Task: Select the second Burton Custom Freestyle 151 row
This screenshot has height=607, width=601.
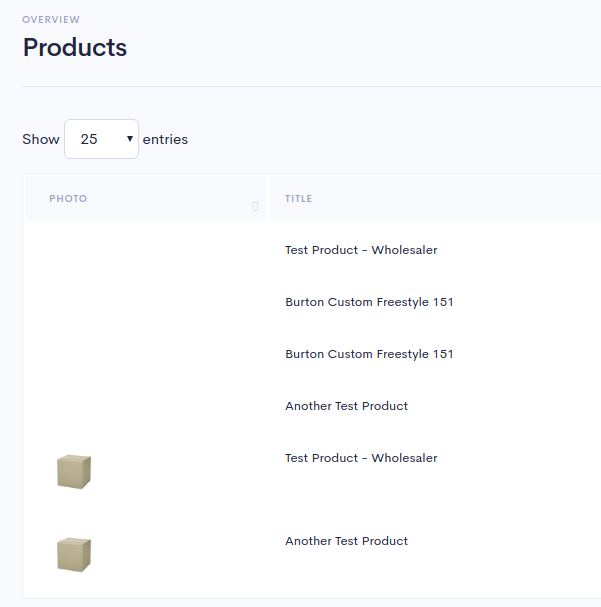Action: click(369, 354)
